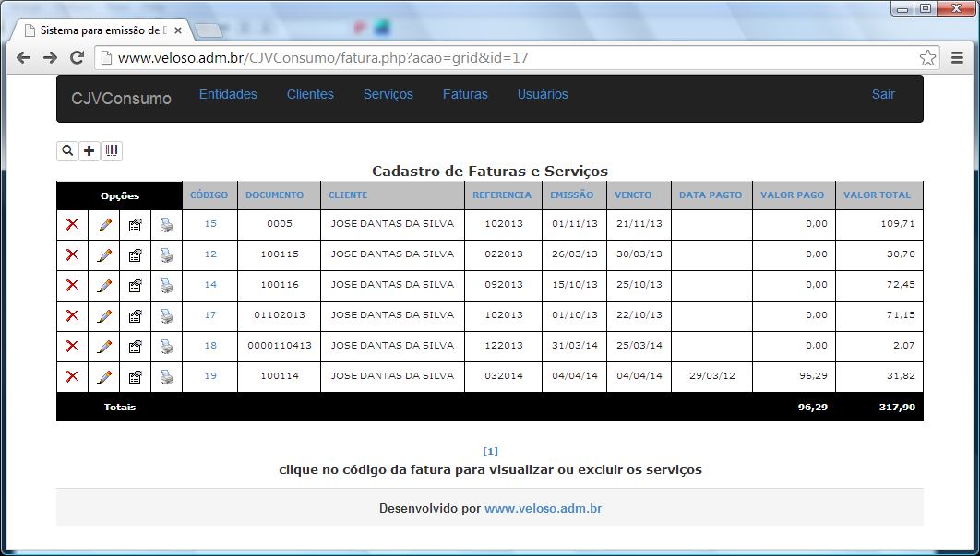Log out via Sair link
This screenshot has height=556, width=980.
(883, 94)
